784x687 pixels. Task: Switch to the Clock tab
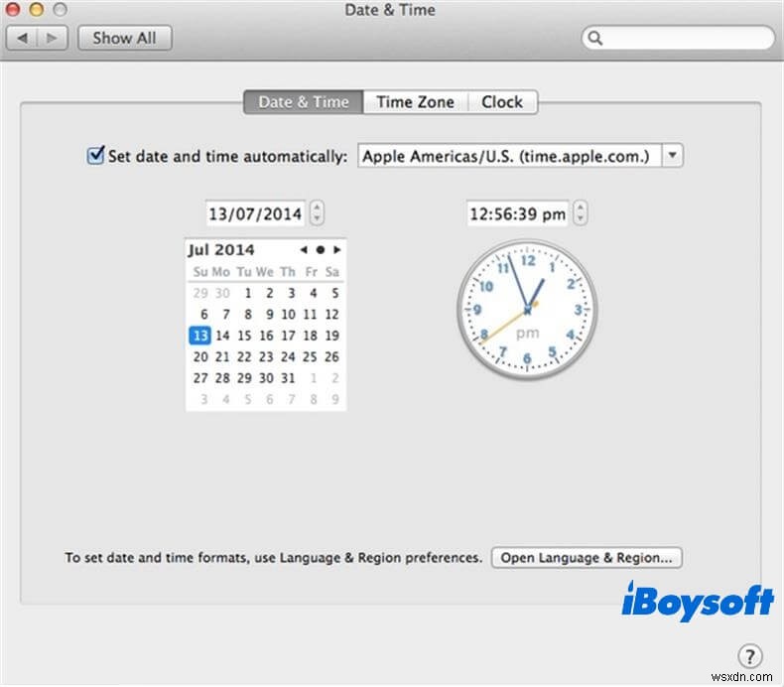(x=502, y=102)
